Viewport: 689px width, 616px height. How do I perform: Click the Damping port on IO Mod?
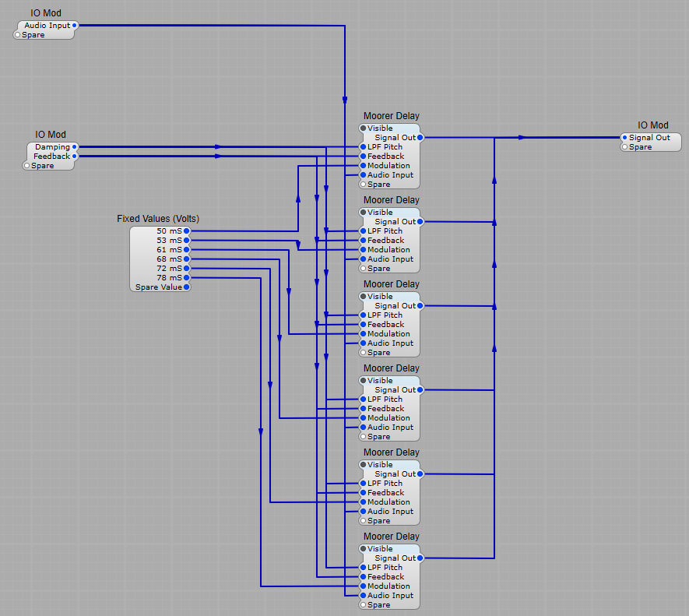[75, 147]
